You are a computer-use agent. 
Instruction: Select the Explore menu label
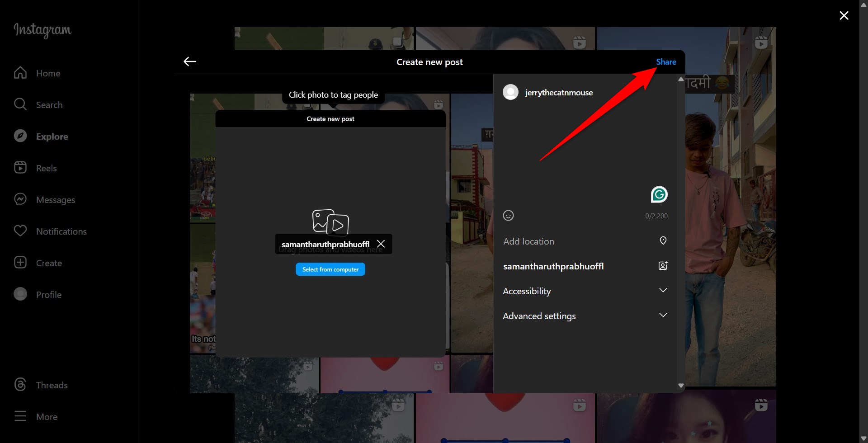point(52,137)
